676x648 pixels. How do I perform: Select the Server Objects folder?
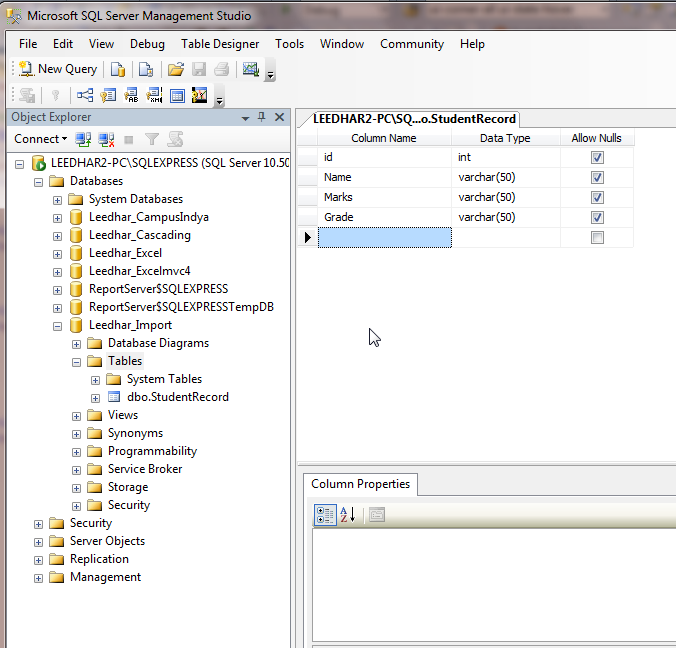point(107,541)
